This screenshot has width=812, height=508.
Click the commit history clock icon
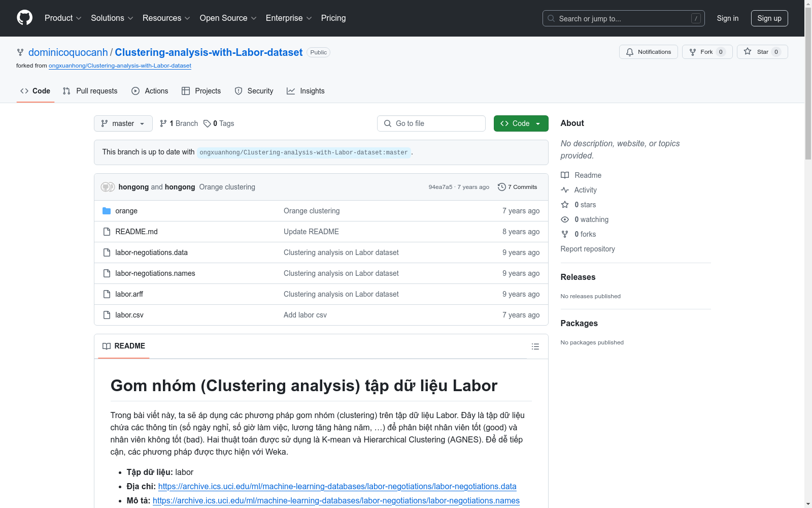501,187
